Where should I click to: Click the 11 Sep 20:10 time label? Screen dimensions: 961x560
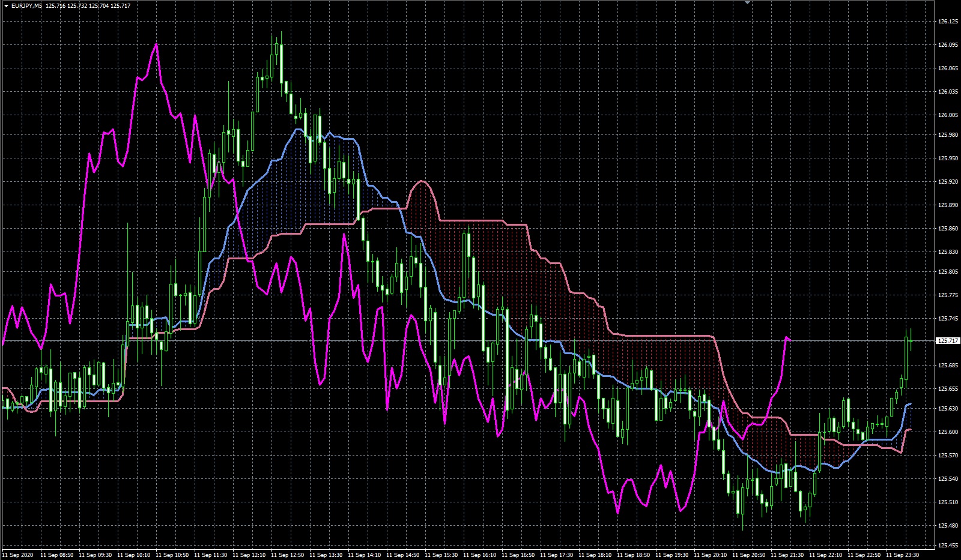[x=710, y=555]
